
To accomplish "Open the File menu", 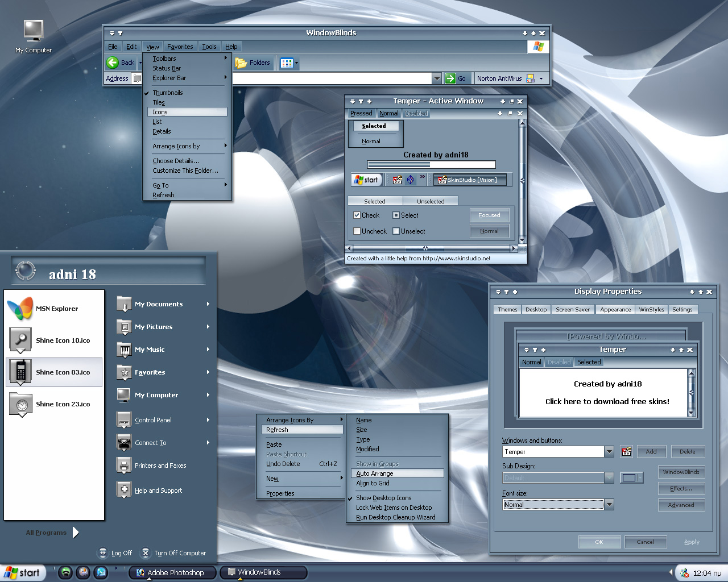I will (x=113, y=47).
